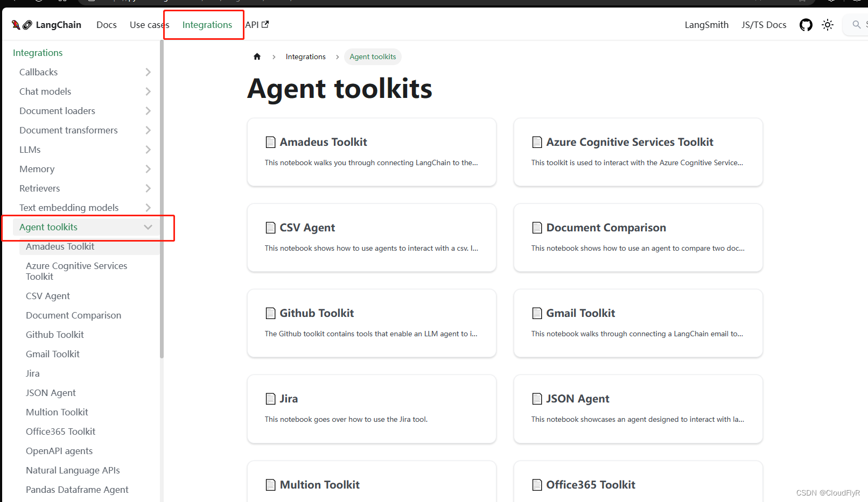This screenshot has height=502, width=868.
Task: Click document icon on Gmail Toolkit card
Action: tap(537, 313)
